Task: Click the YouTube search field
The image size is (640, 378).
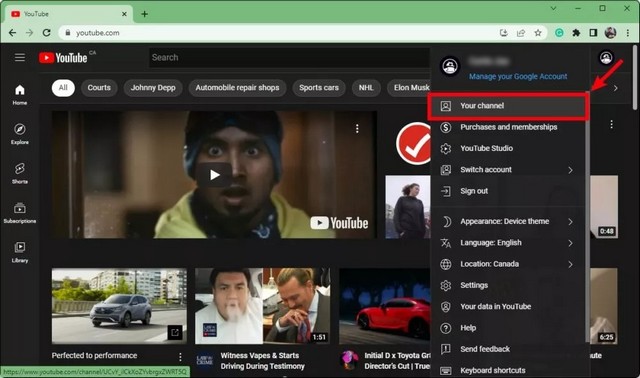Action: coord(290,58)
